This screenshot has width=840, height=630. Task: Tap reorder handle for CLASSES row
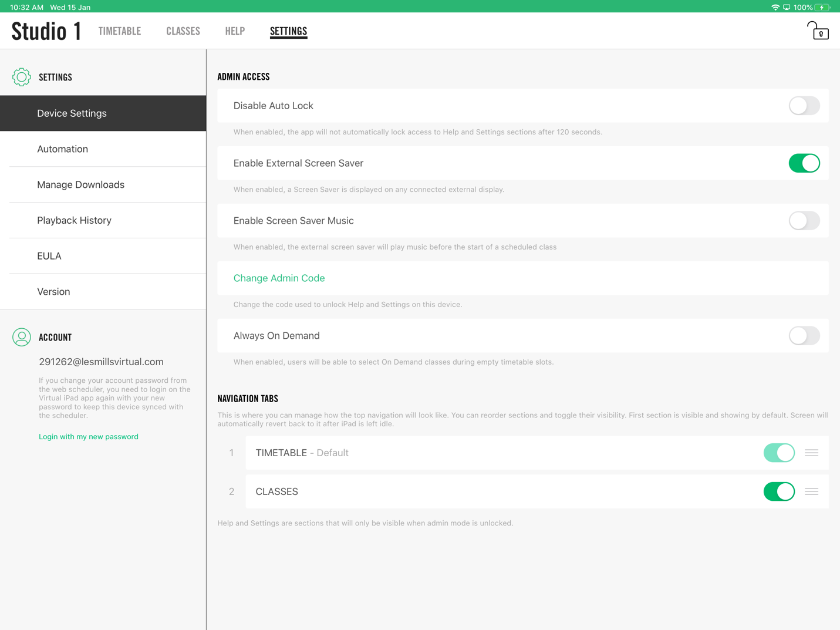click(x=811, y=491)
